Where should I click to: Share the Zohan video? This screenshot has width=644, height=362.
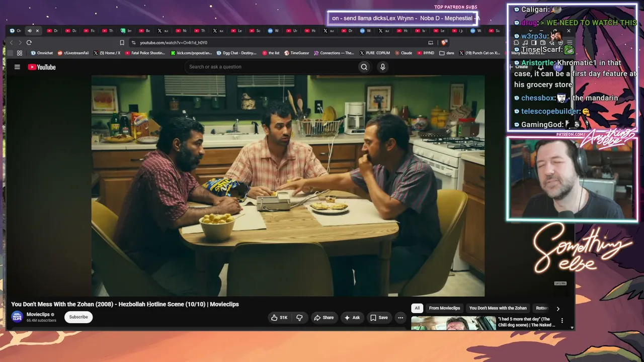point(324,318)
